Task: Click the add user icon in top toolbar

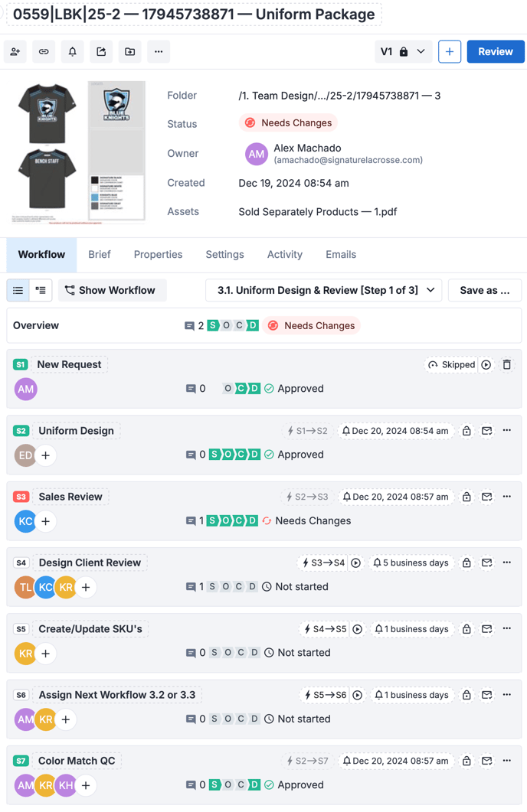Action: pyautogui.click(x=15, y=52)
